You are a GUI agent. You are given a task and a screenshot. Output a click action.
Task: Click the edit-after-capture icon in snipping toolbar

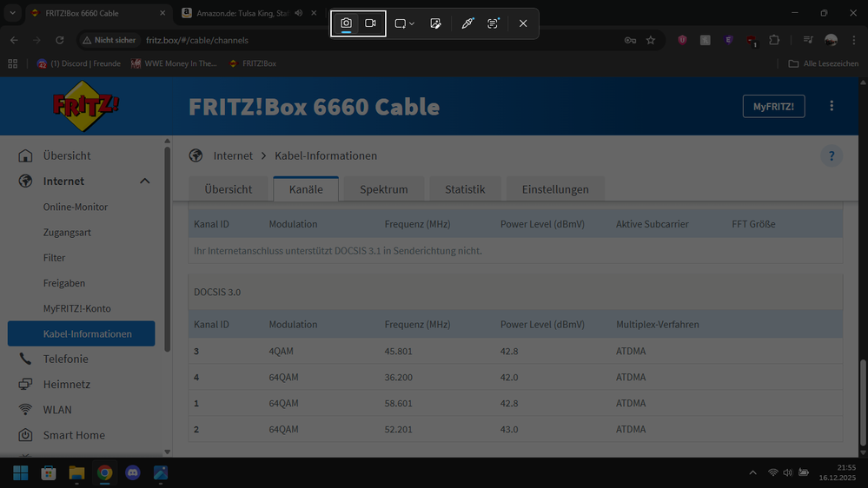[x=435, y=23]
